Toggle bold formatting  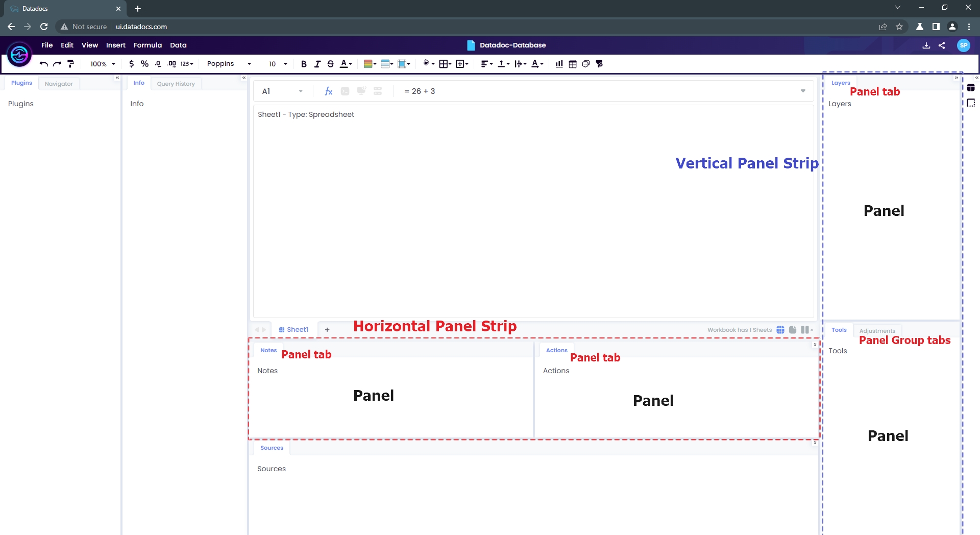304,64
